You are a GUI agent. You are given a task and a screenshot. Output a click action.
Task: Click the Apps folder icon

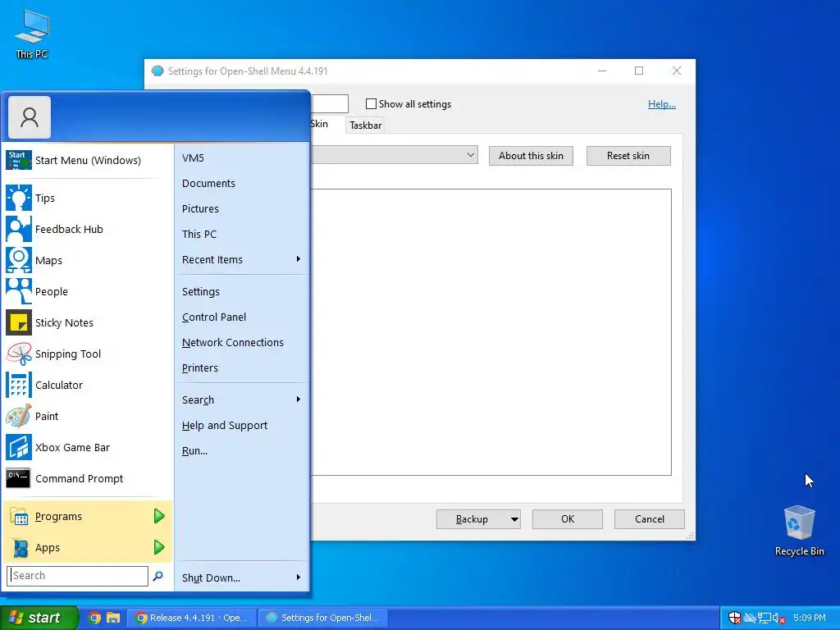[20, 547]
